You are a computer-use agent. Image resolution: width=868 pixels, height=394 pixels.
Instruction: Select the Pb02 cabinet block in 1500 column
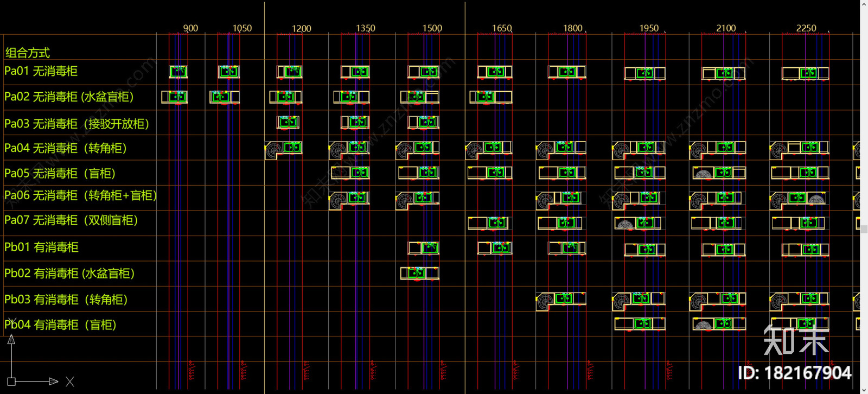click(x=420, y=273)
